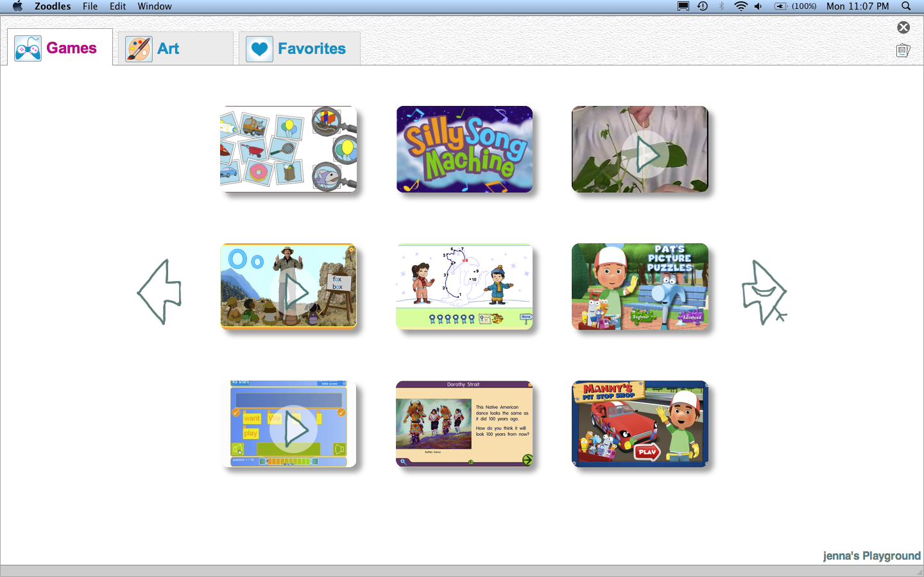
Task: Click the clock showing Mon 11:07 PM
Action: [857, 6]
